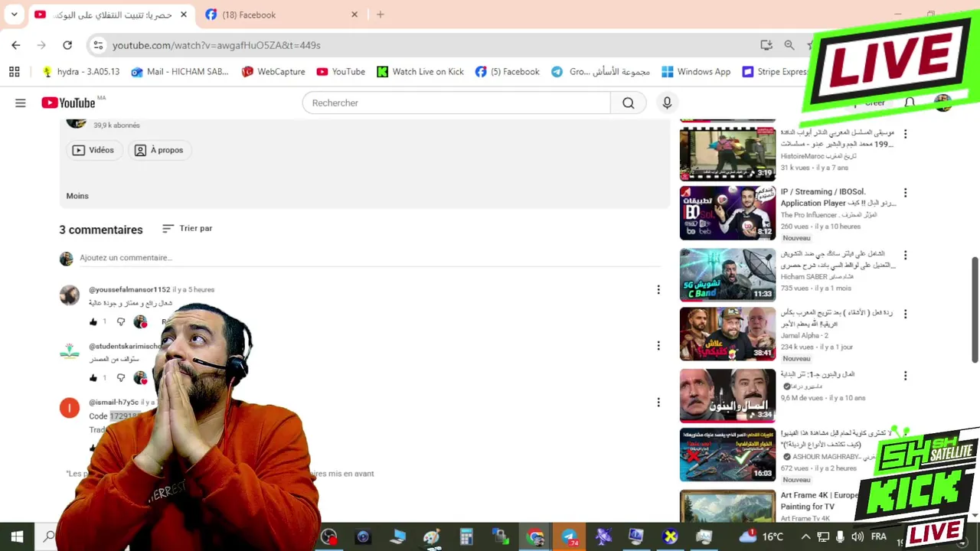Screen dimensions: 980x551
Task: Open the YouTube bookmark
Action: tap(341, 71)
